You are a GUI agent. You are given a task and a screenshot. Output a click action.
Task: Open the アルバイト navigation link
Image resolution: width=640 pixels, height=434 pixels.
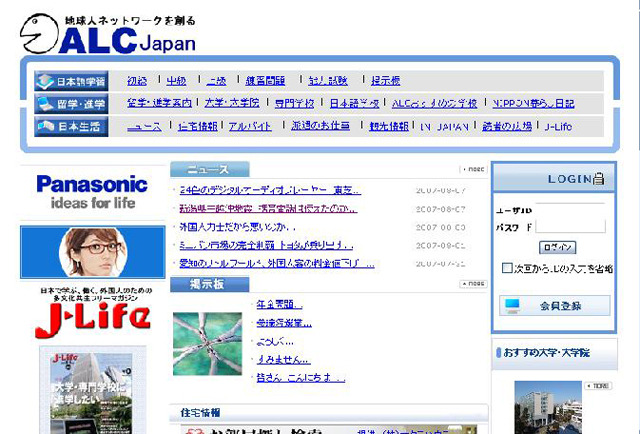click(250, 127)
